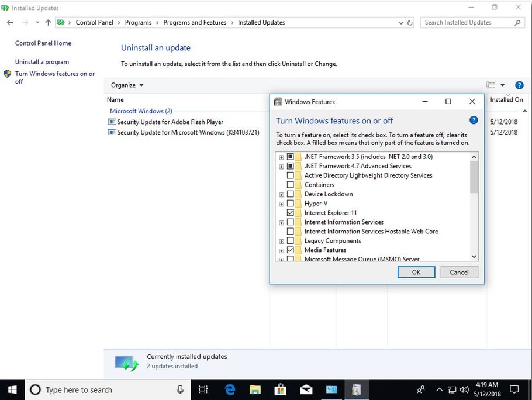Launch Microsoft Edge from the taskbar
Image resolution: width=532 pixels, height=400 pixels.
230,390
